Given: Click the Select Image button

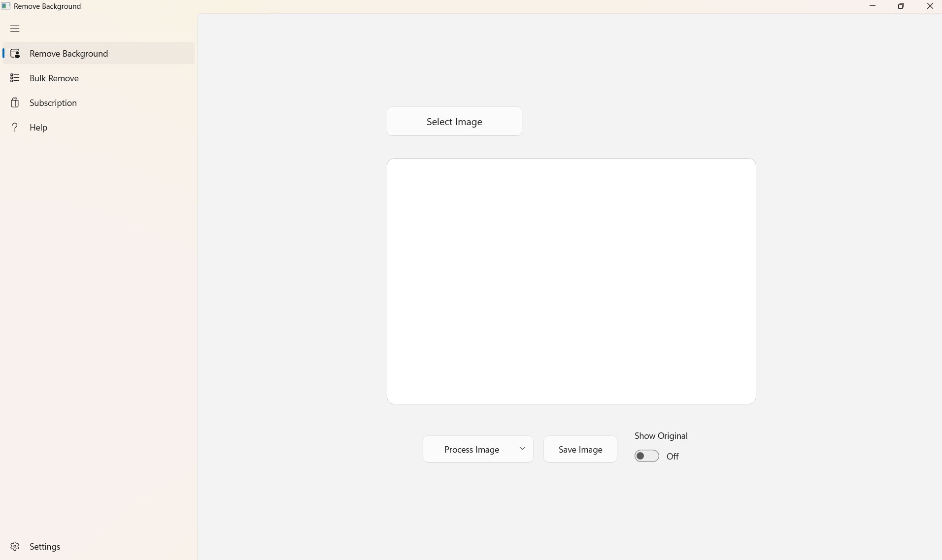Looking at the screenshot, I should (454, 122).
